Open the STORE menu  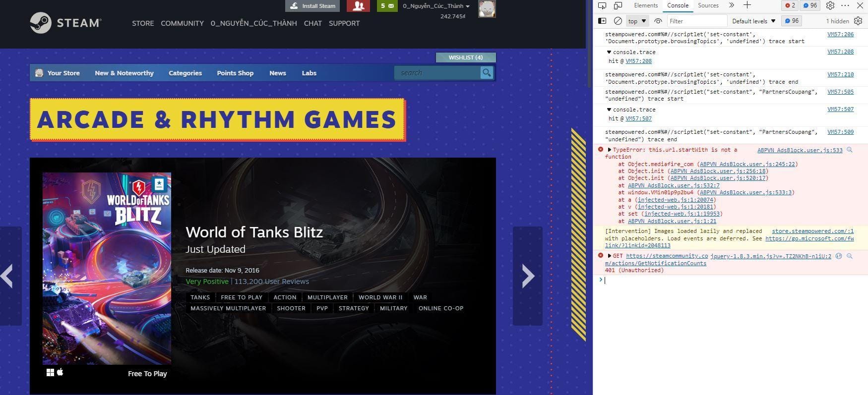click(143, 23)
